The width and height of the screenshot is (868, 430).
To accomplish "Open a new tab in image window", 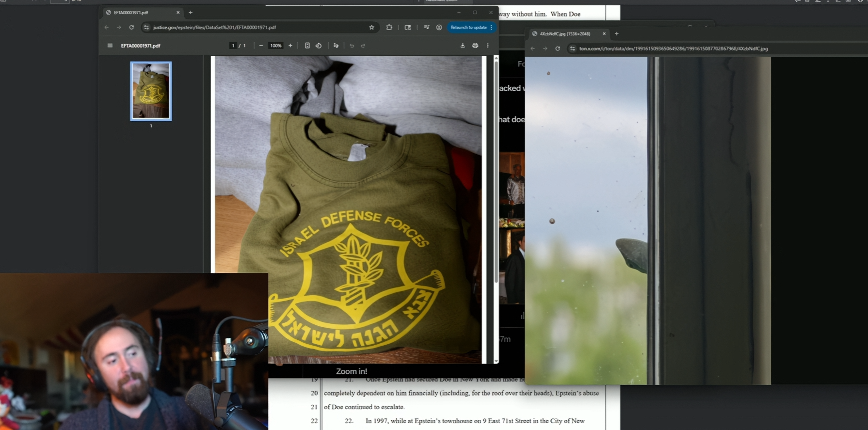I will [x=617, y=34].
